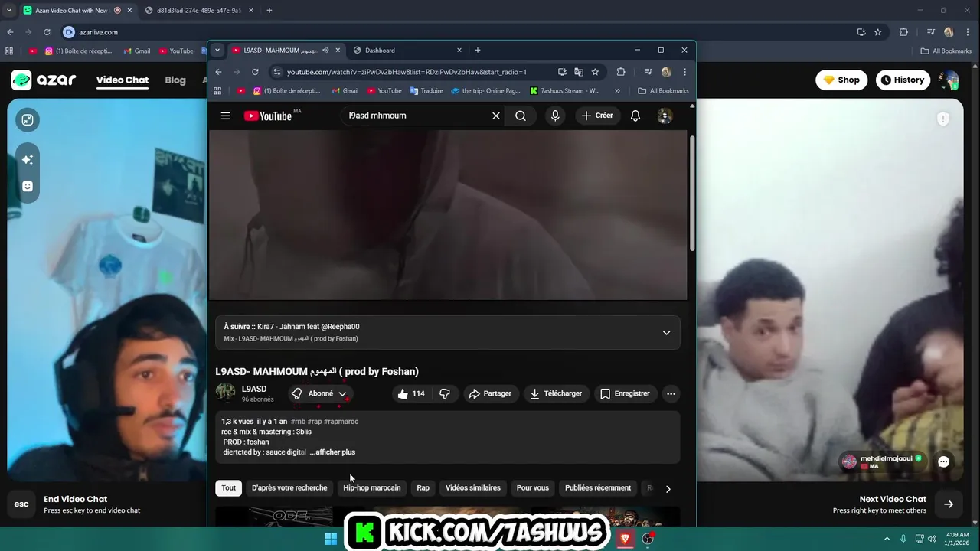Image resolution: width=980 pixels, height=551 pixels.
Task: Open Blog in Azar navigation
Action: (x=175, y=80)
